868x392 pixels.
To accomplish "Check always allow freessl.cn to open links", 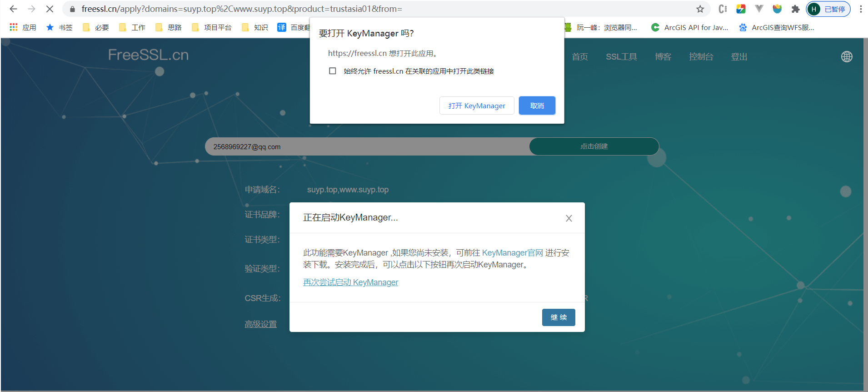I will click(333, 71).
